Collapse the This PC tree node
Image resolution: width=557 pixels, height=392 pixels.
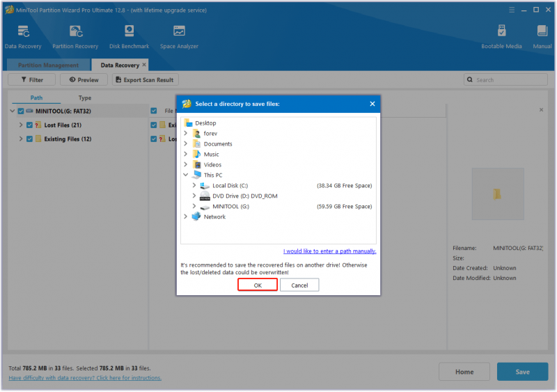coord(185,175)
